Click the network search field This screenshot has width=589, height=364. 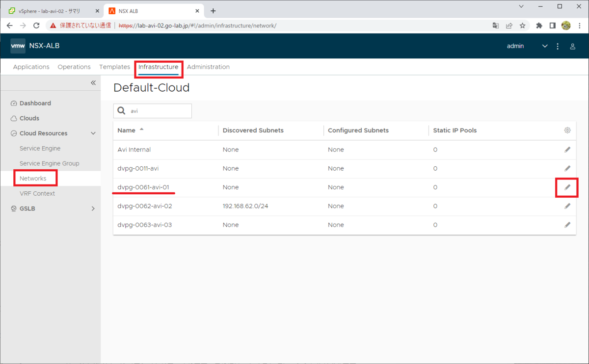click(152, 111)
